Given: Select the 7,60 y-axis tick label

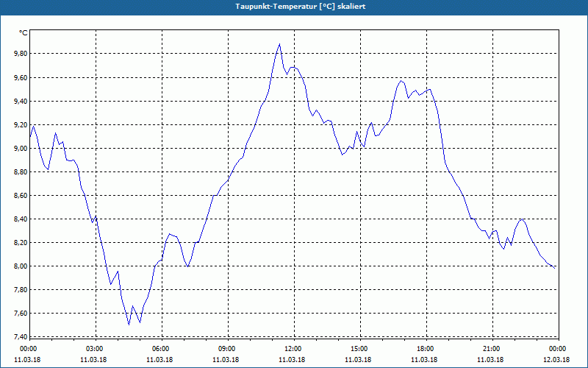Looking at the screenshot, I should click(x=21, y=314).
